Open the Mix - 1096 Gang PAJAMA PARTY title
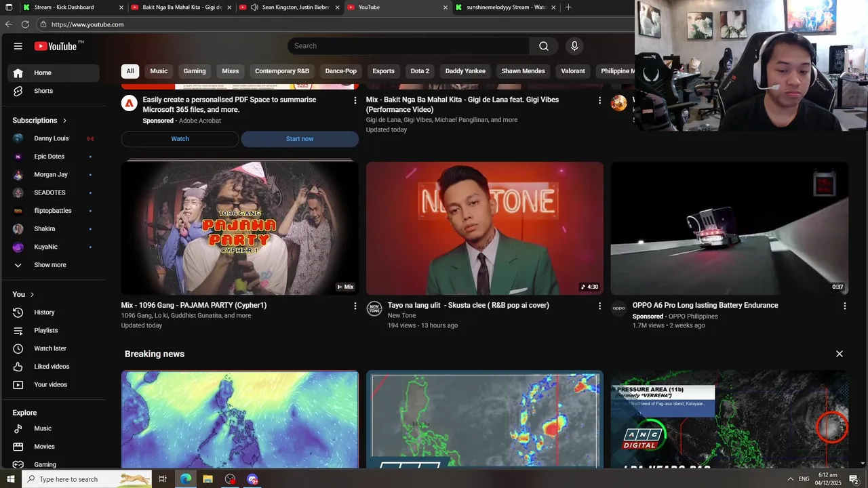 pyautogui.click(x=194, y=306)
